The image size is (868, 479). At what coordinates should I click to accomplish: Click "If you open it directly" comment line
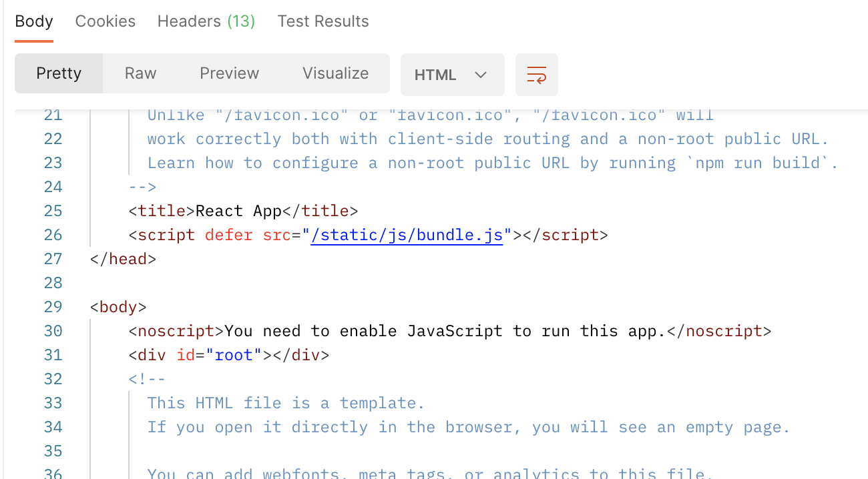(x=469, y=427)
